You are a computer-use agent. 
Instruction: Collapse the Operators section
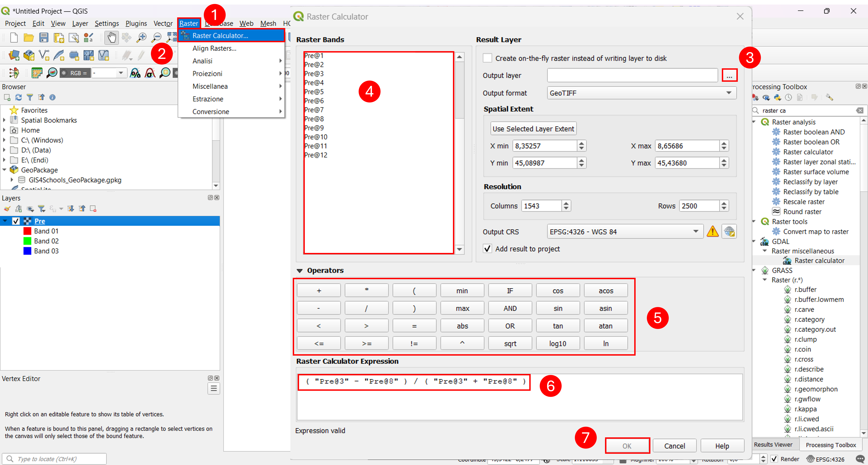point(299,271)
